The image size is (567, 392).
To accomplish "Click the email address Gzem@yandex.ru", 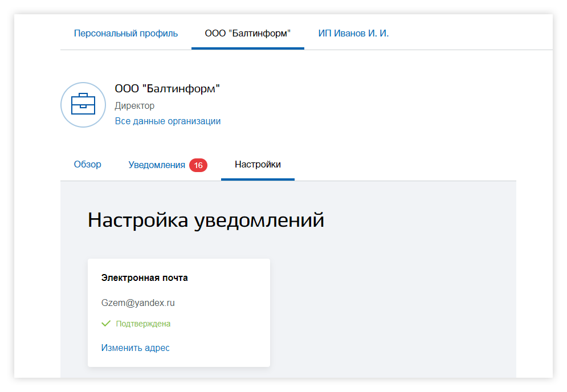I will pos(139,303).
